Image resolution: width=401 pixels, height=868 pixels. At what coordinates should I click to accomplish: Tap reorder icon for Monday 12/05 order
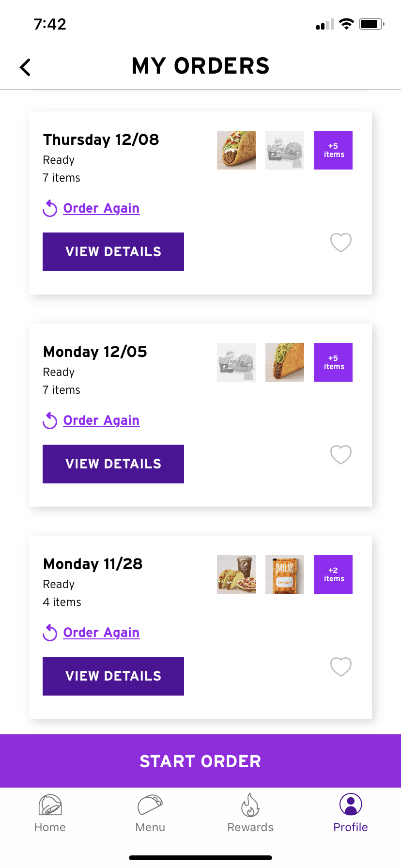click(50, 421)
